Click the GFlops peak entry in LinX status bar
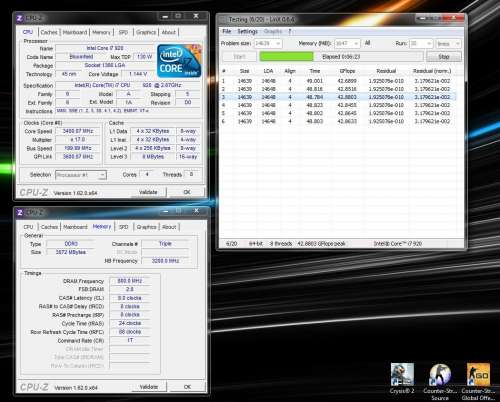Image resolution: width=500 pixels, height=402 pixels. (321, 244)
